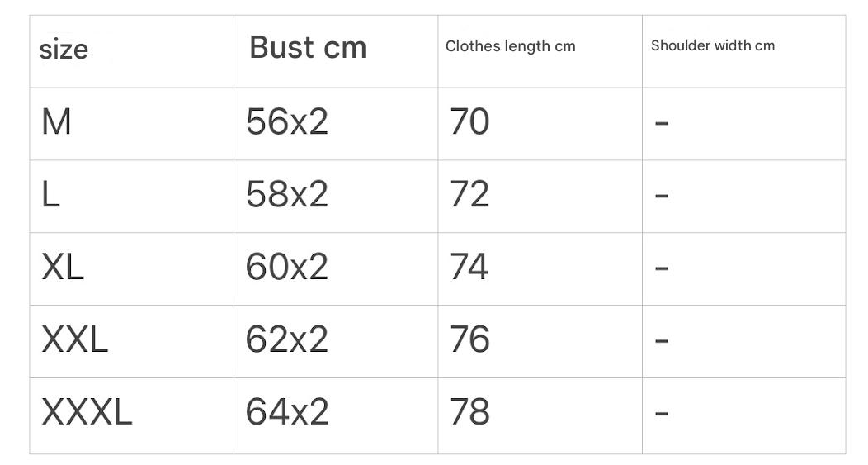The height and width of the screenshot is (465, 868).
Task: Click the 62x2 bust measurement
Action: click(286, 340)
